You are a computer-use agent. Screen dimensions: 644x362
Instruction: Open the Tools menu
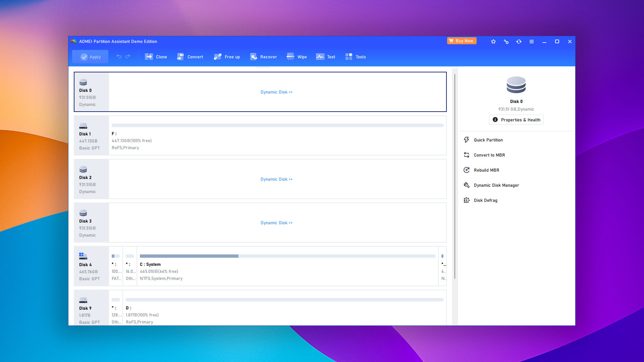tap(356, 57)
